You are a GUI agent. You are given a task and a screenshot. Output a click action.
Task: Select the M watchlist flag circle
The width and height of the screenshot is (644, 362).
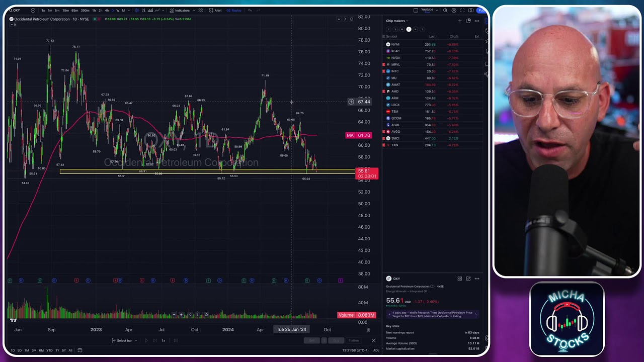pyautogui.click(x=401, y=29)
